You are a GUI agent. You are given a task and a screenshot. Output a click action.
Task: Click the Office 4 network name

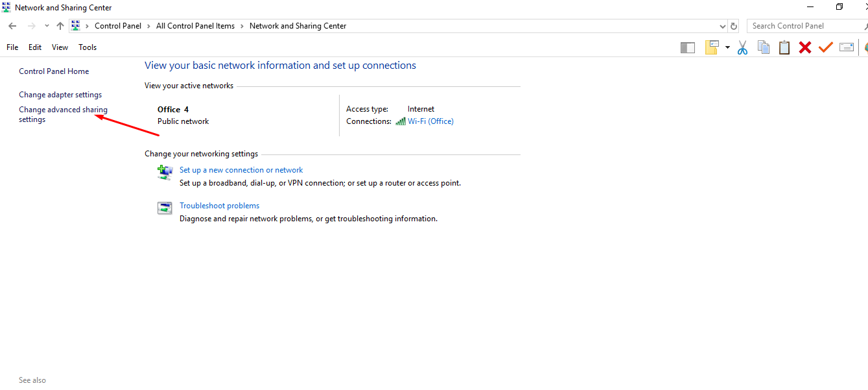click(173, 109)
